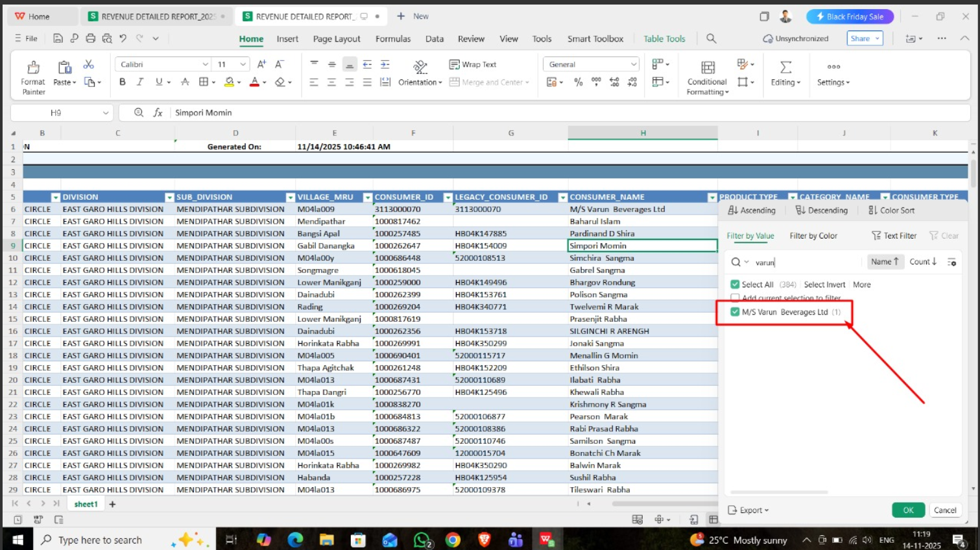This screenshot has height=550, width=980.
Task: Check Add current selection to filter
Action: [735, 298]
